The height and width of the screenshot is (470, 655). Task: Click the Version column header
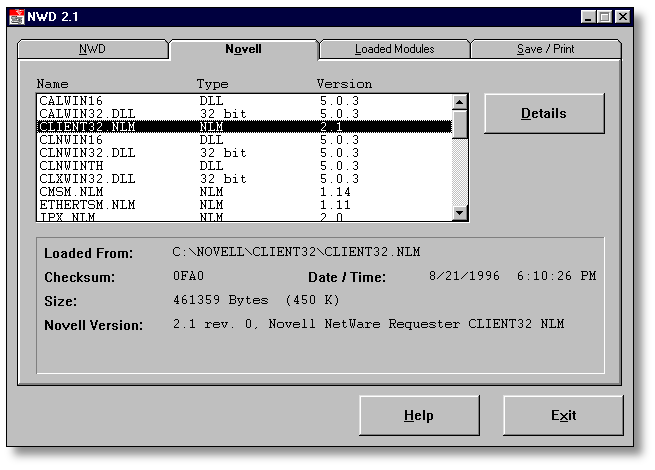click(x=344, y=84)
